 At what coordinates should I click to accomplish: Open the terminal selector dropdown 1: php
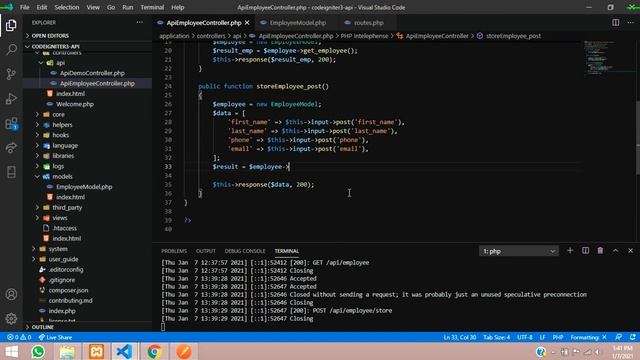click(x=518, y=251)
